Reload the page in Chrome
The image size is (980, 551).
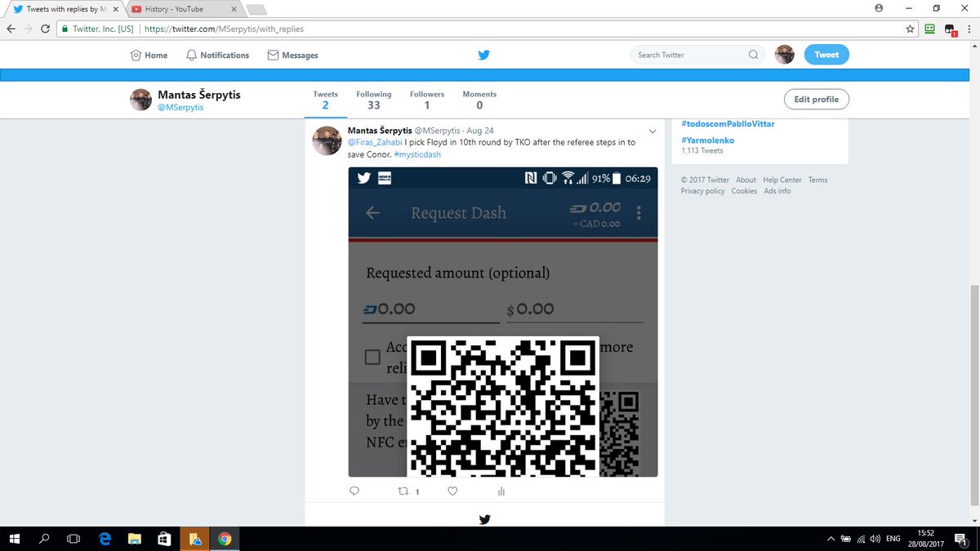pyautogui.click(x=47, y=28)
